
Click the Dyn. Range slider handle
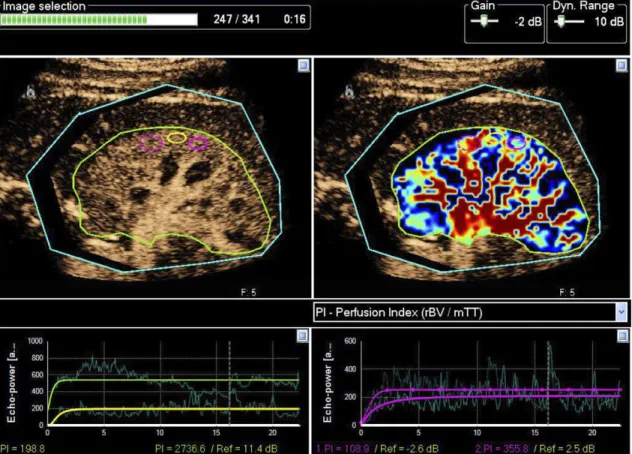pyautogui.click(x=560, y=21)
